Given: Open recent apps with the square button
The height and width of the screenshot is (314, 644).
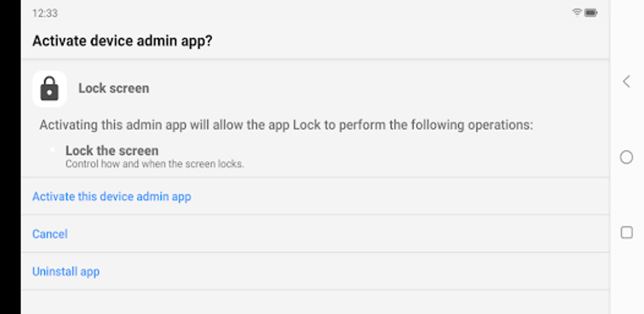Looking at the screenshot, I should click(x=626, y=233).
